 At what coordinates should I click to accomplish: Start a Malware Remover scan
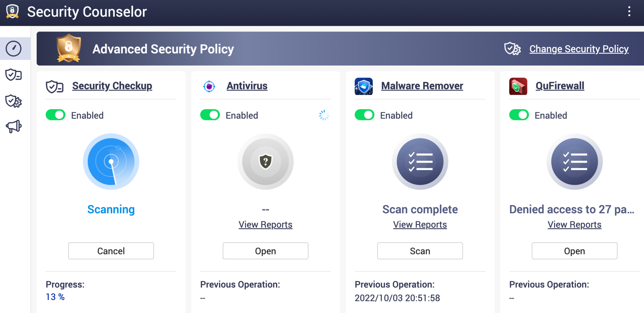[420, 251]
